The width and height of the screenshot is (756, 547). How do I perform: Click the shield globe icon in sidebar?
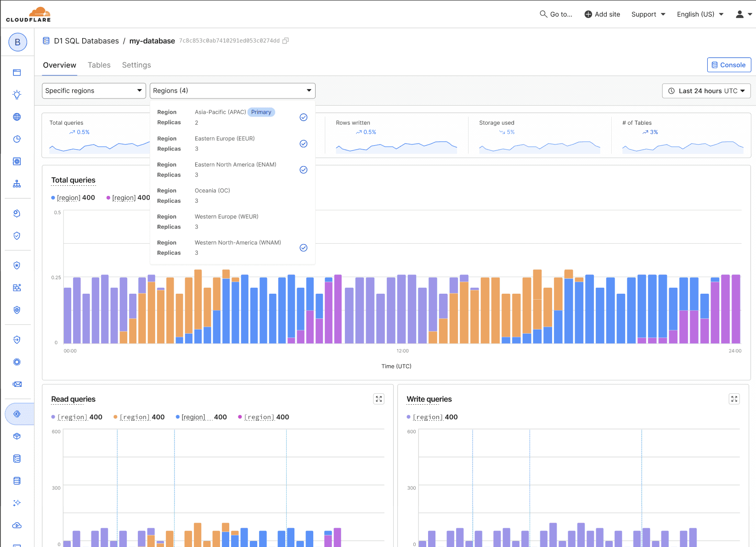[17, 310]
